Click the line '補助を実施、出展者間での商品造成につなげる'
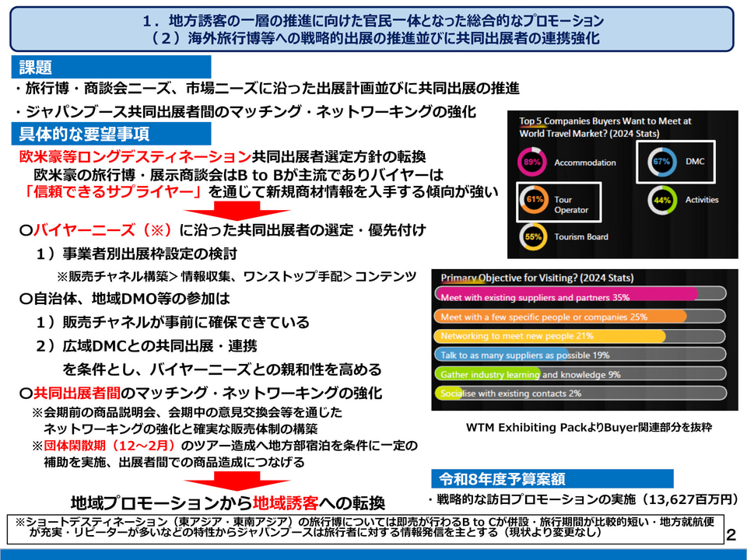This screenshot has height=560, width=747. tap(174, 462)
